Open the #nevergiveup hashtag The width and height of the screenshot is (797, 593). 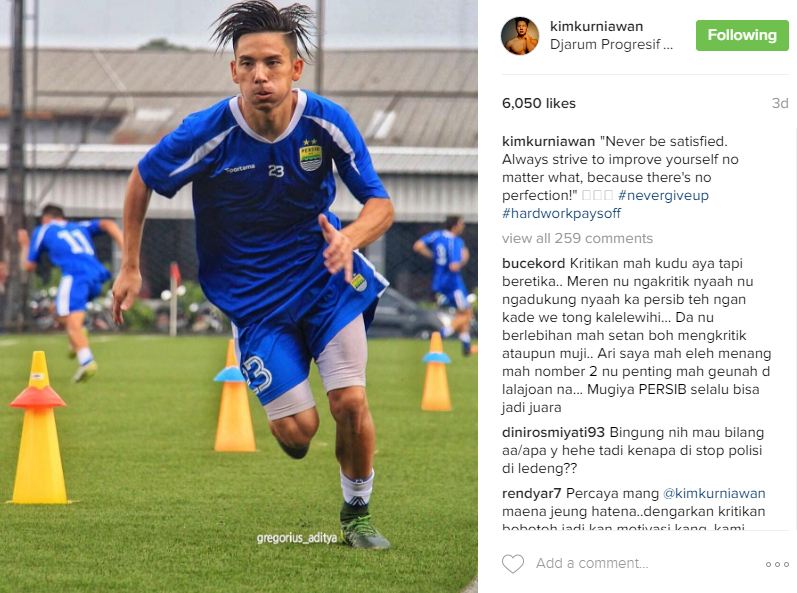coord(663,195)
